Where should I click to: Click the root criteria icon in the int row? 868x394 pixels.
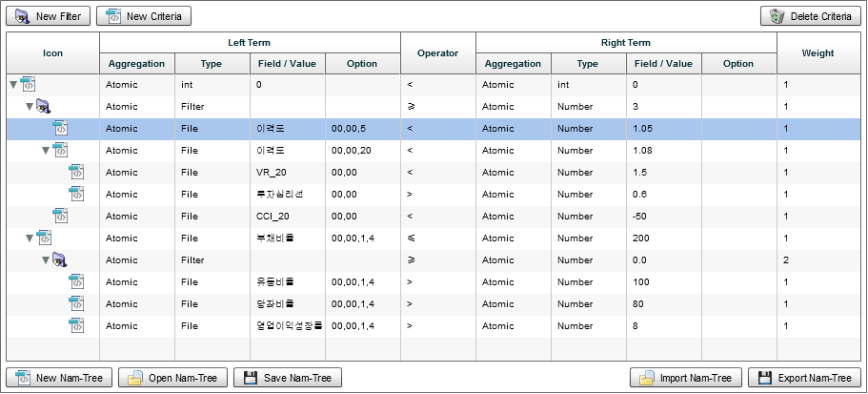tap(27, 84)
